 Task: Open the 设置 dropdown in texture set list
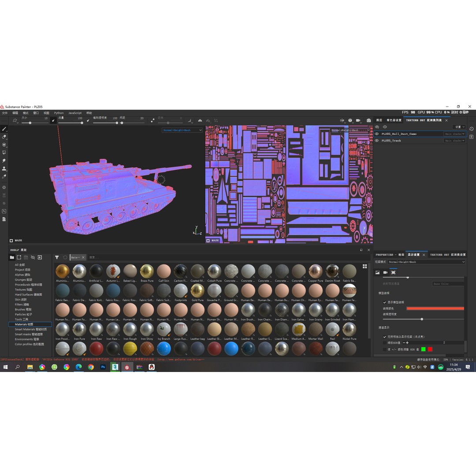460,127
